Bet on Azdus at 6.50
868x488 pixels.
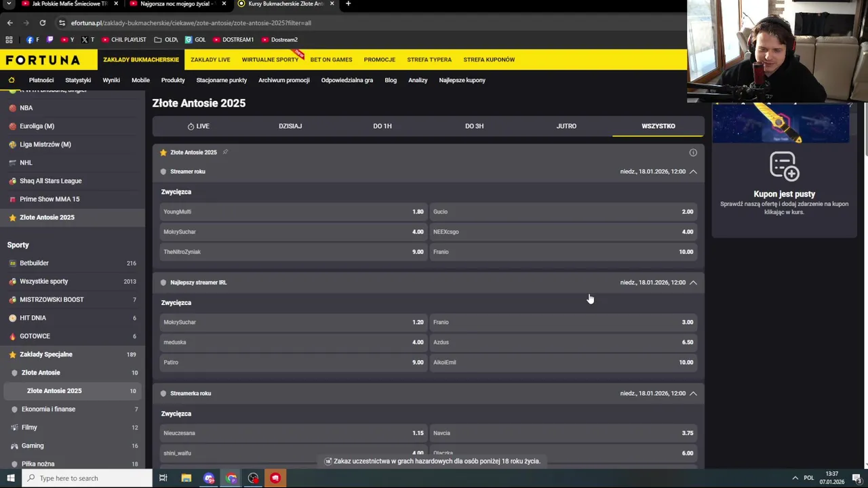tap(563, 342)
